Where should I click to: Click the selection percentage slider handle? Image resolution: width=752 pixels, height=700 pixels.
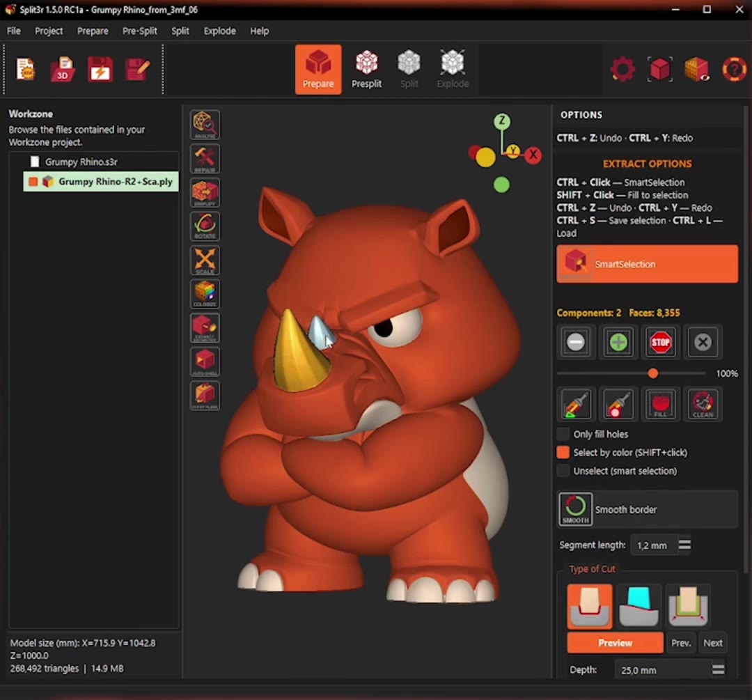click(652, 373)
